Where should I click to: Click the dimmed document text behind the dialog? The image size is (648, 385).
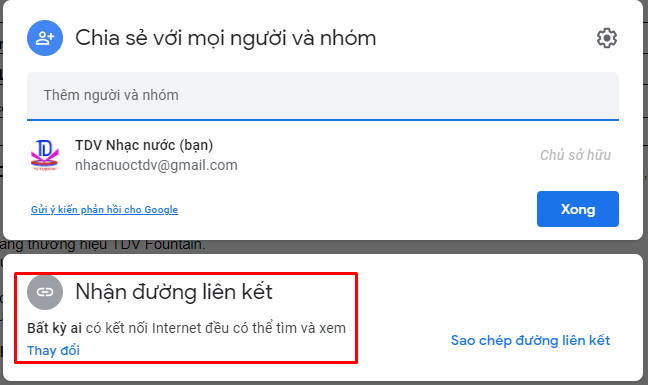point(102,245)
